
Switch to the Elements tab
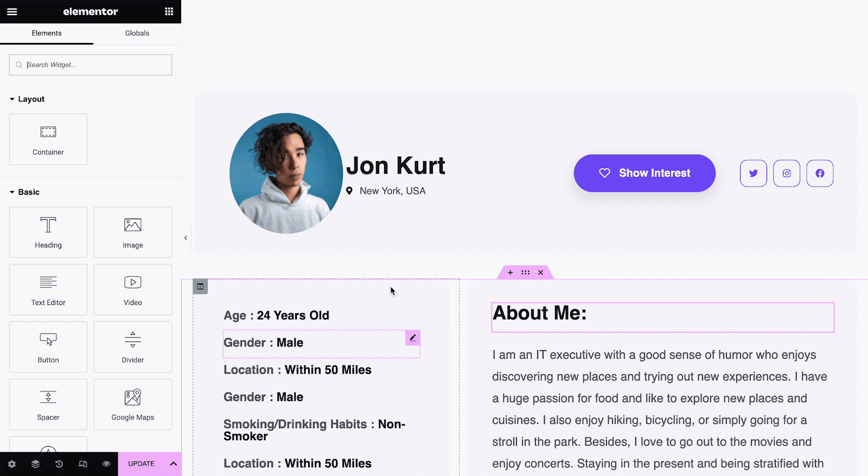click(x=47, y=33)
